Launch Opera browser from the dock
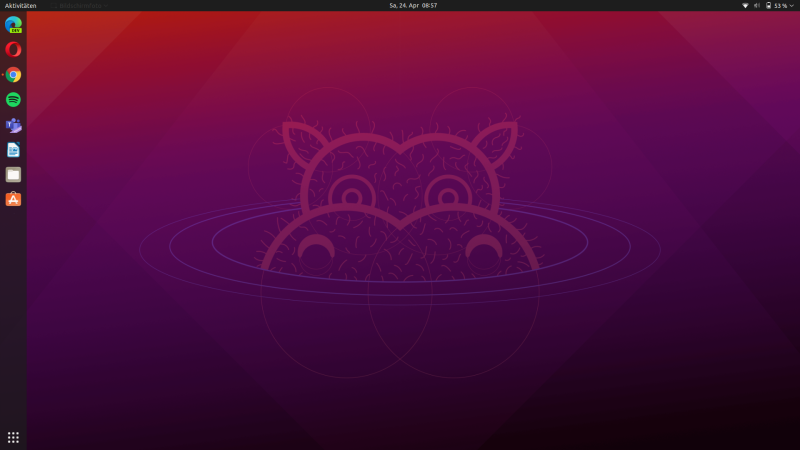This screenshot has height=450, width=800. tap(13, 49)
